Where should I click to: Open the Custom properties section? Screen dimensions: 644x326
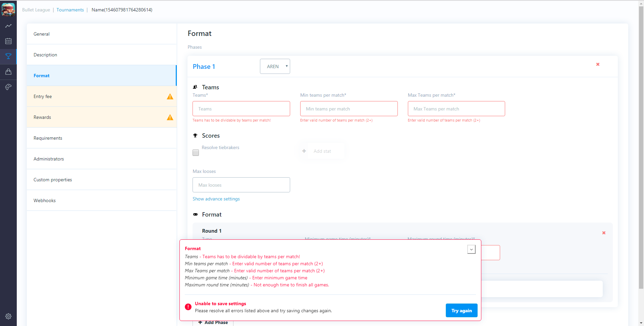(102, 180)
